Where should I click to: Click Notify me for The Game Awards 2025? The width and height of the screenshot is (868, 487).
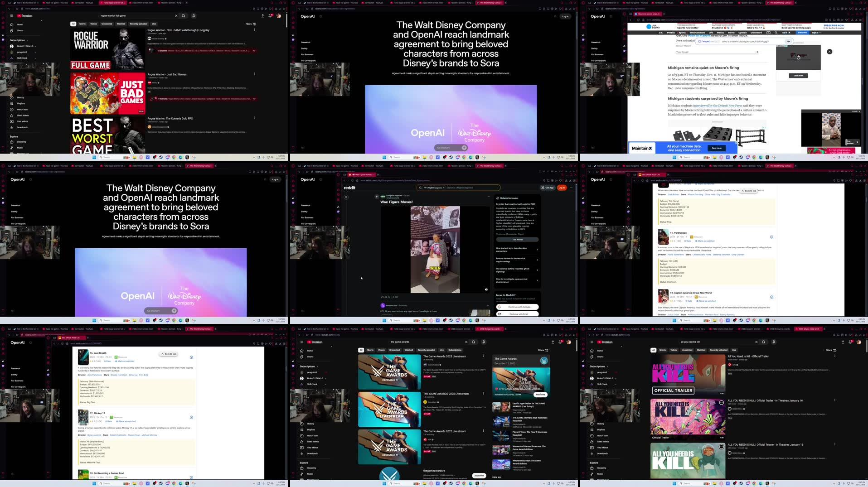pos(540,394)
